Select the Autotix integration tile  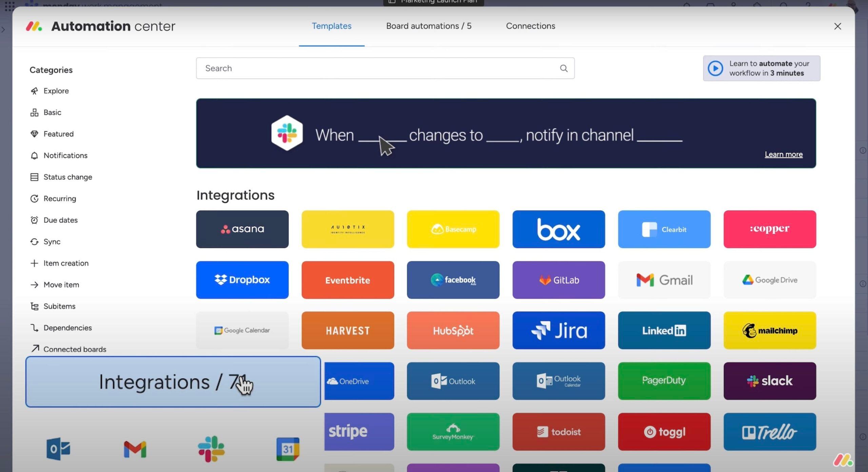348,229
